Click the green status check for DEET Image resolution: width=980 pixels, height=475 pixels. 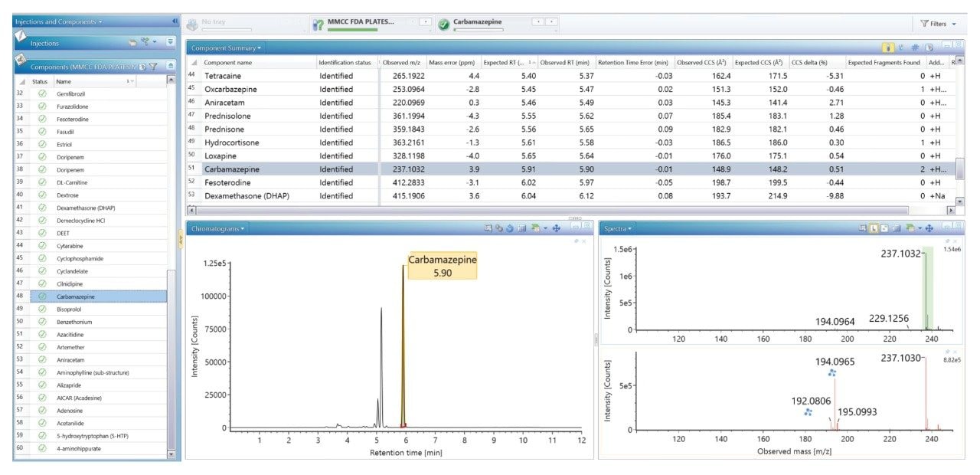[x=42, y=232]
